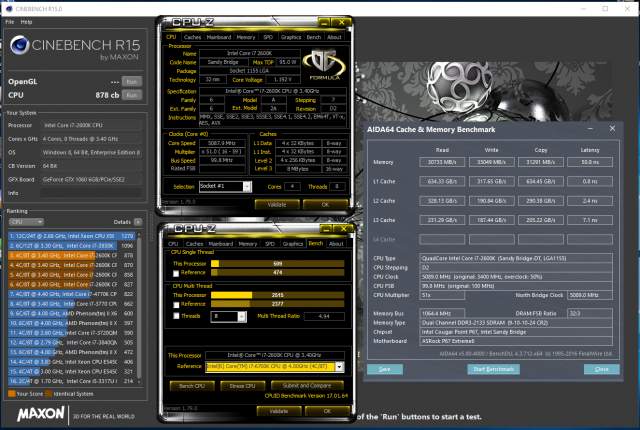Click the Cinebench R15 logo sphere icon
Image resolution: width=640 pixels, height=430 pixels.
point(20,45)
